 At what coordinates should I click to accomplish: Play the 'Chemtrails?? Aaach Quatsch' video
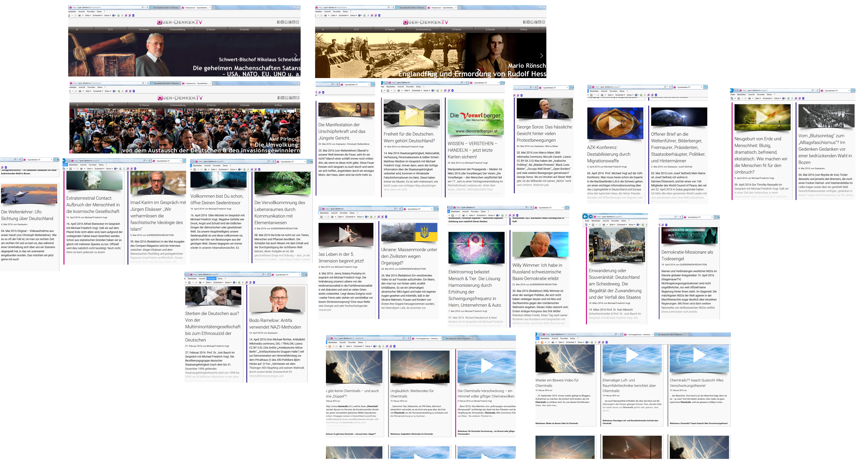pos(699,354)
